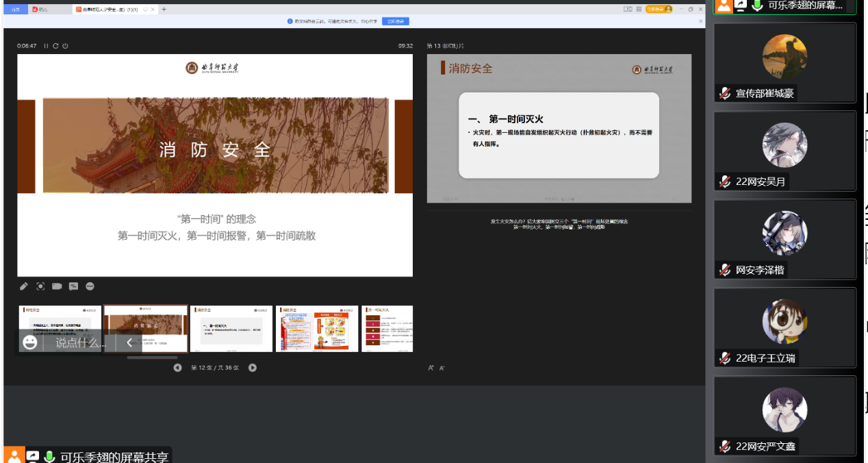Pause the presentation timer
This screenshot has height=463, width=868.
coord(46,46)
